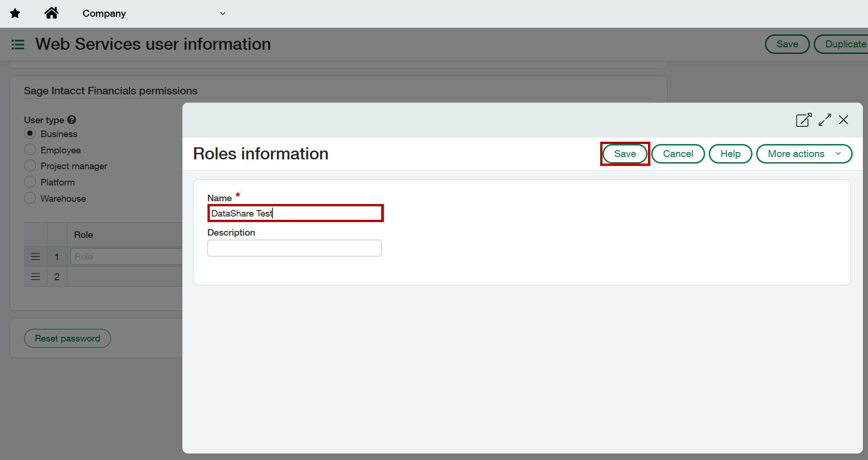Select the Employee user type
This screenshot has height=460, width=868.
coord(30,150)
